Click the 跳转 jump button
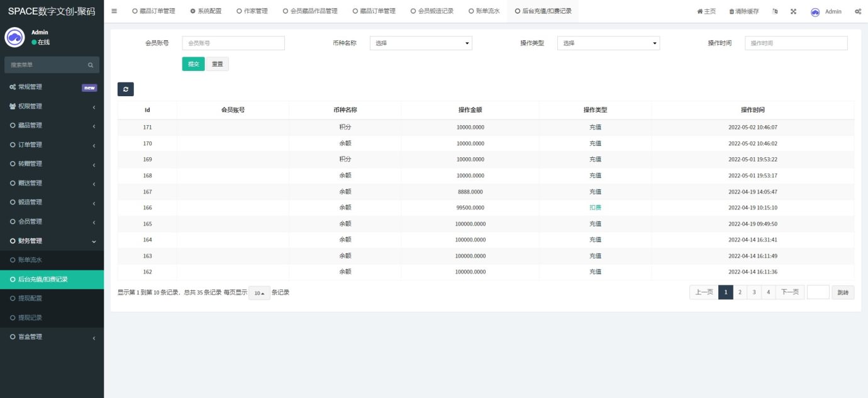868x398 pixels. pyautogui.click(x=843, y=292)
